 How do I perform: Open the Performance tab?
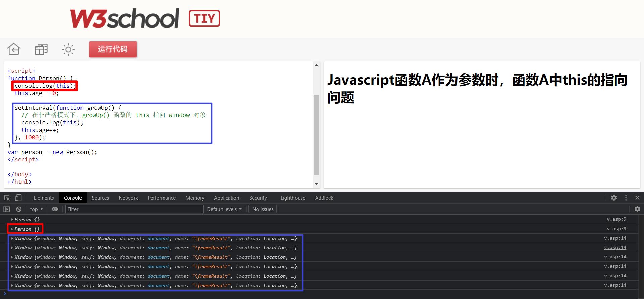[x=162, y=198]
